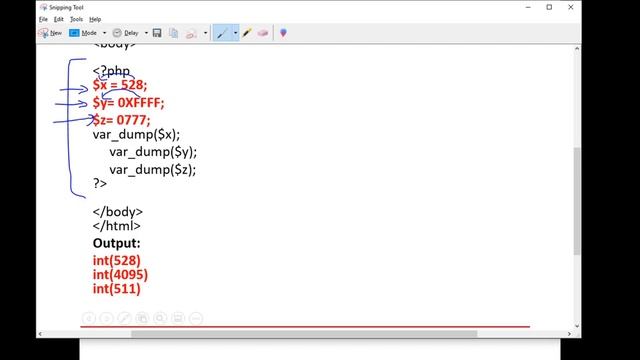Screen dimensions: 640x360
Task: Click the faint see all slides icon
Action: 142,318
